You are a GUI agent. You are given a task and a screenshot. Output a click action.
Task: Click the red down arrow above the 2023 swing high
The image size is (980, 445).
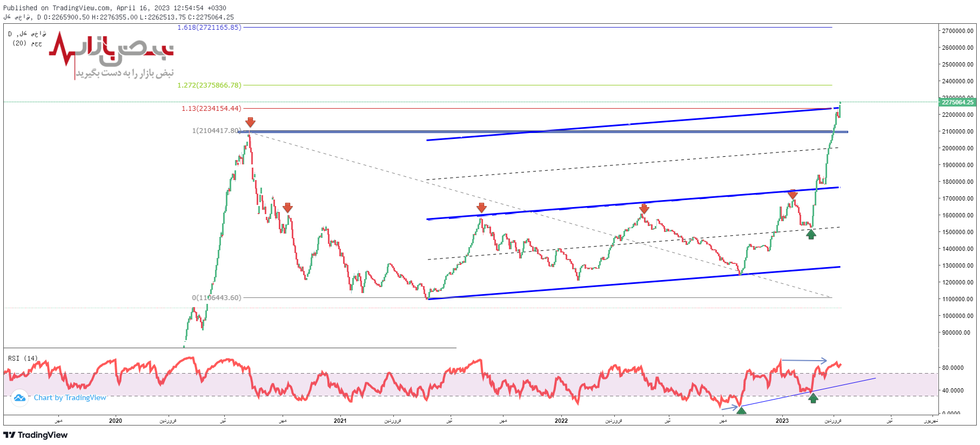coord(793,195)
